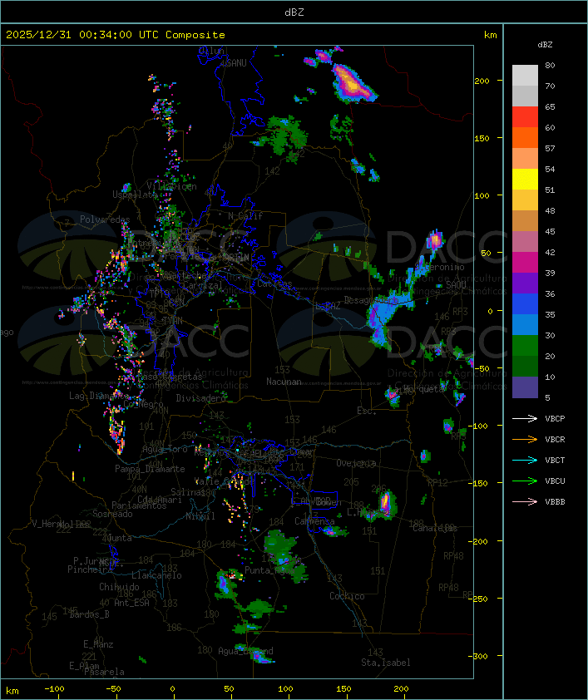Click the 200 km right-axis tick label
The width and height of the screenshot is (588, 700).
(482, 81)
